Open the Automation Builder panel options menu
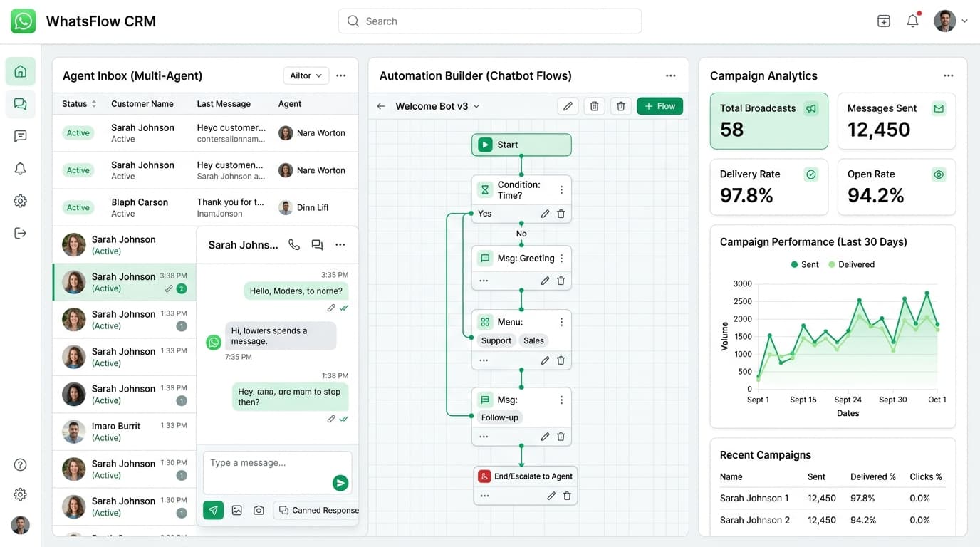The width and height of the screenshot is (980, 547). coord(670,75)
